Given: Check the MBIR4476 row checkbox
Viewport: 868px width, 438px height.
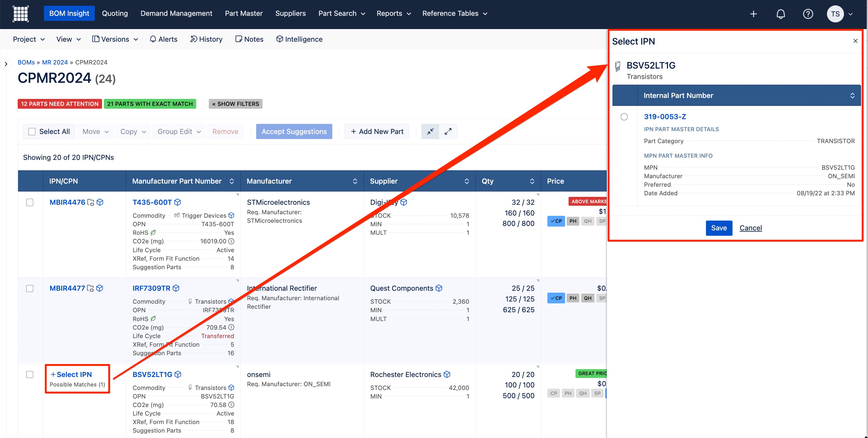Looking at the screenshot, I should click(x=30, y=202).
